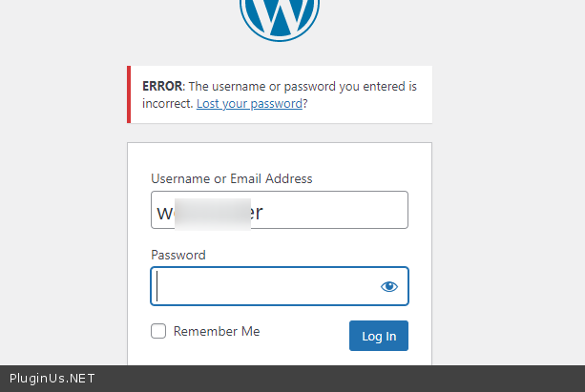Click the bold ERROR word
This screenshot has height=392, width=585.
coord(161,86)
